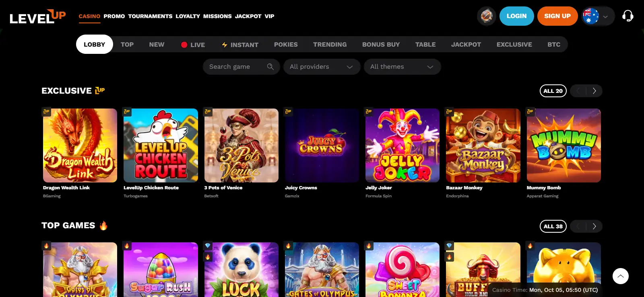Open Bazaar Monkey game thumbnail
This screenshot has width=644, height=297.
click(x=483, y=145)
